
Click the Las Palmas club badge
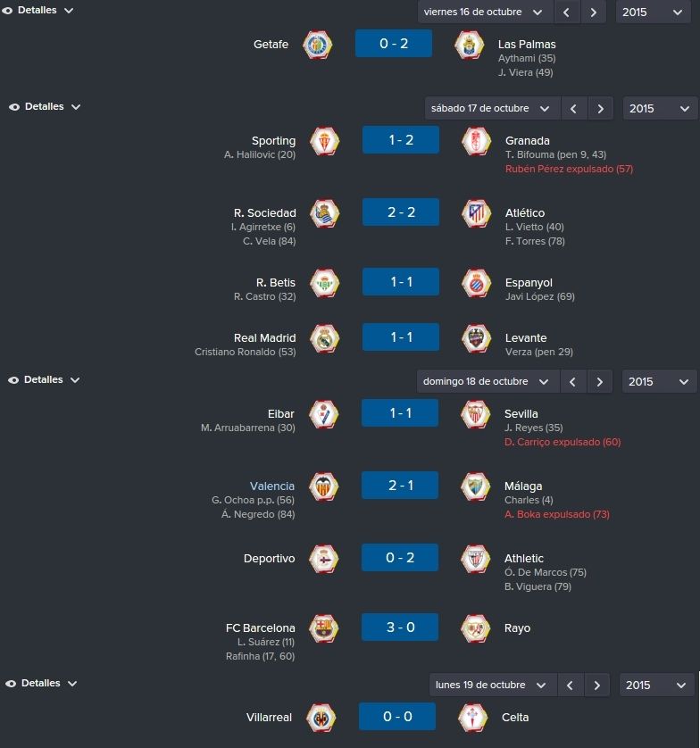pos(470,45)
